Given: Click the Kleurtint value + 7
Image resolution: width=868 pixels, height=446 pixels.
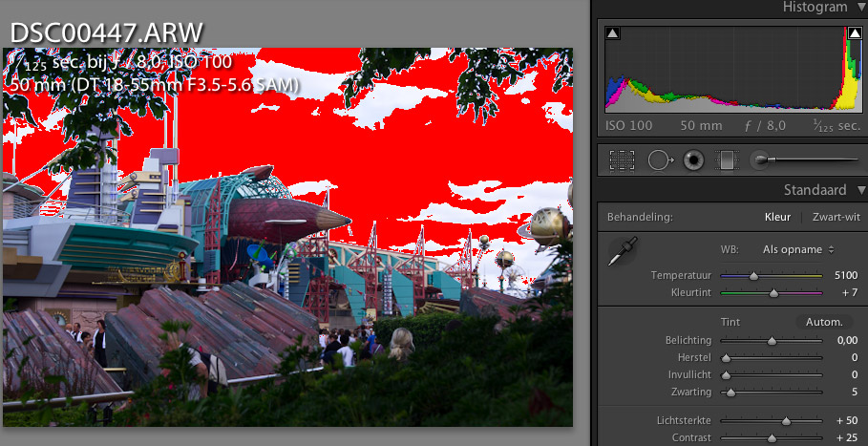Looking at the screenshot, I should (x=850, y=293).
